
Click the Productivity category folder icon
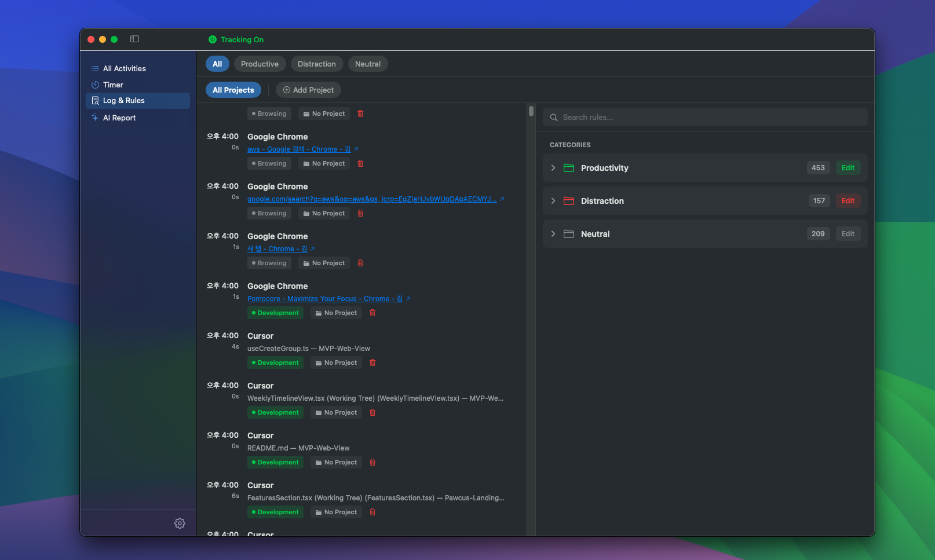click(568, 168)
